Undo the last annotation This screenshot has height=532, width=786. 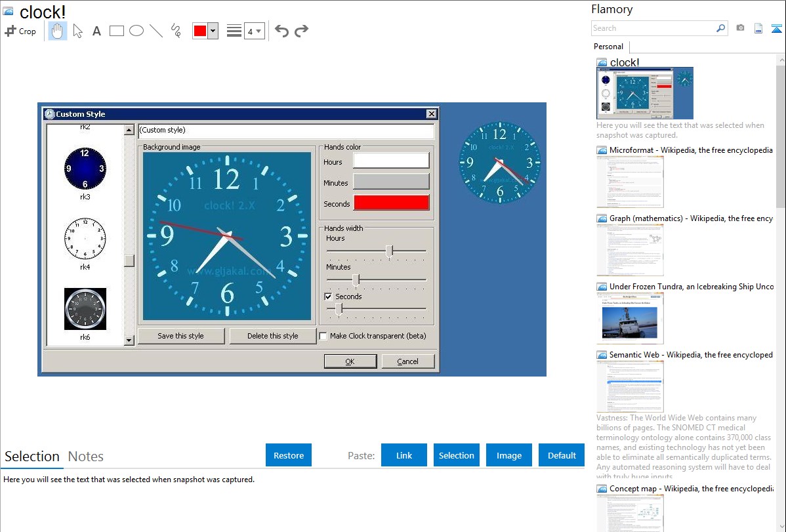coord(281,31)
